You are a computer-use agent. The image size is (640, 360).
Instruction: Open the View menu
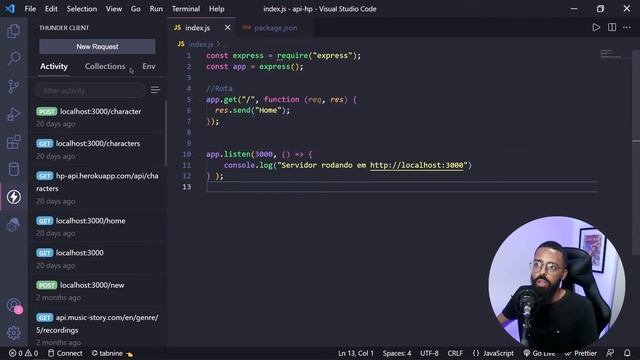[x=114, y=9]
